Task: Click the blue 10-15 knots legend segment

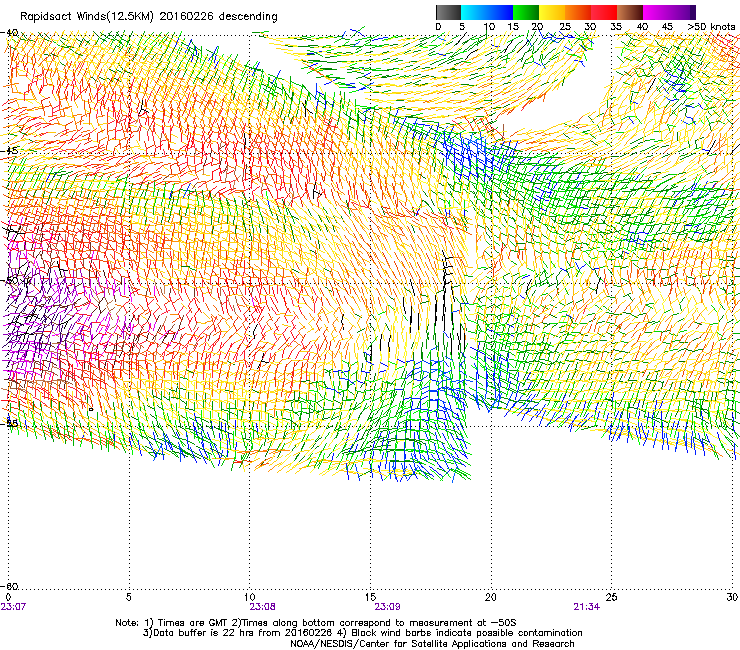Action: tap(500, 12)
